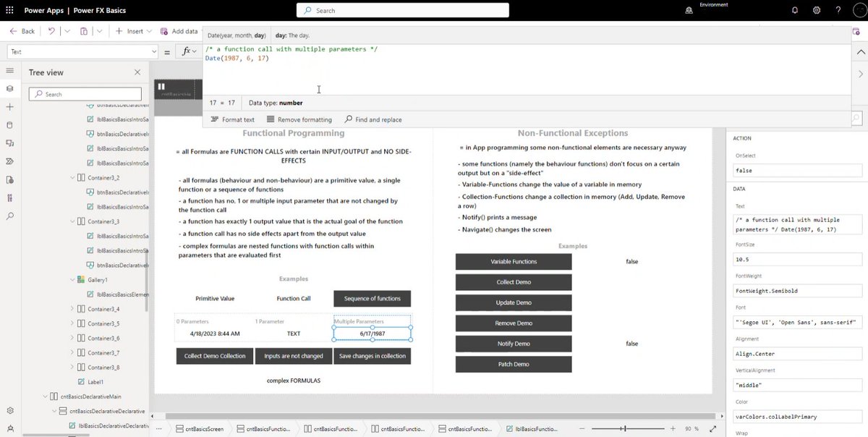Click Inputs are not changed button
This screenshot has height=437, width=868.
[x=294, y=356]
